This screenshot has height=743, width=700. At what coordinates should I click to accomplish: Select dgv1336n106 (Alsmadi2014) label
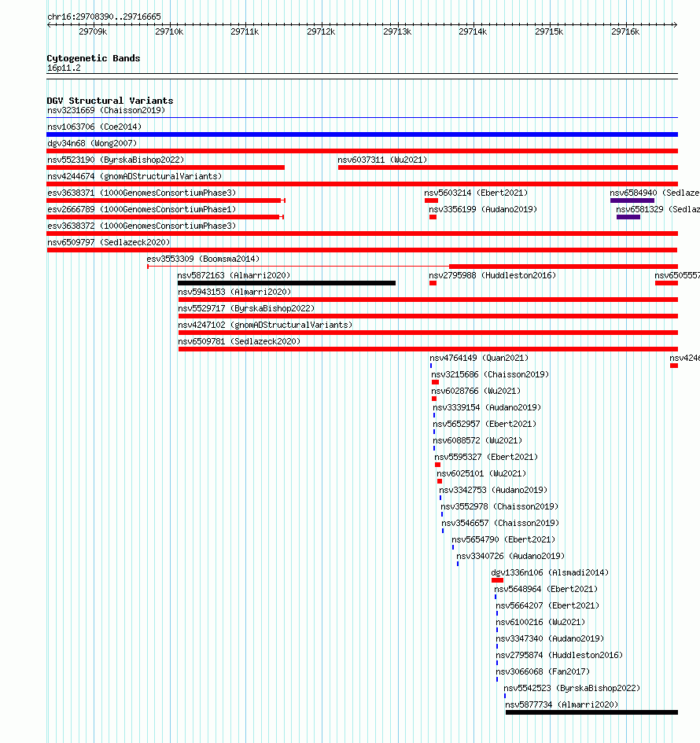550,573
